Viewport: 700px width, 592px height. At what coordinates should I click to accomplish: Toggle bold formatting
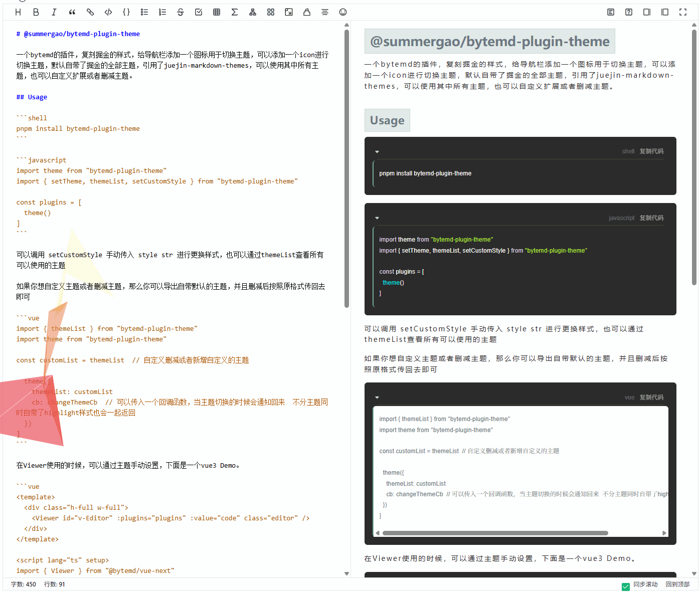pyautogui.click(x=36, y=12)
